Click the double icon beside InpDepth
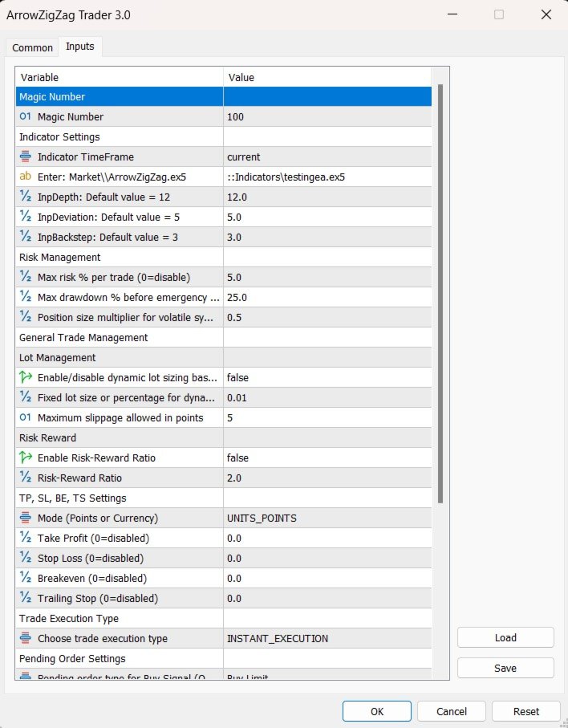The height and width of the screenshot is (728, 568). click(x=25, y=197)
